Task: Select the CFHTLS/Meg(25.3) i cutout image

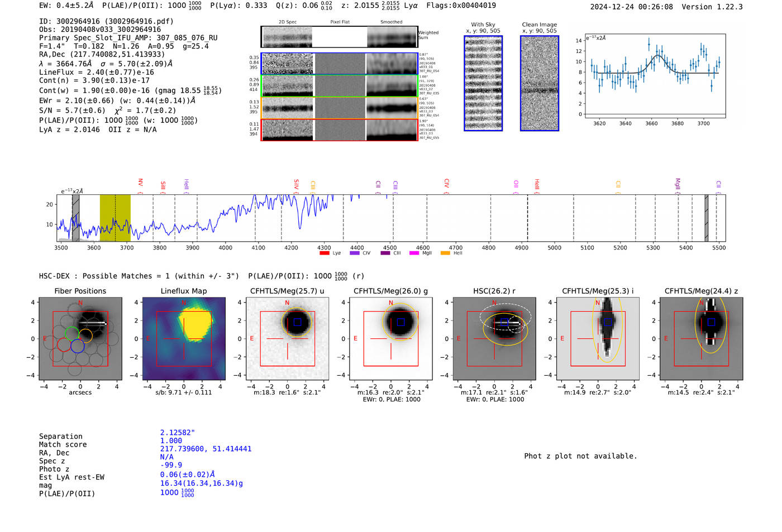Action: [598, 338]
